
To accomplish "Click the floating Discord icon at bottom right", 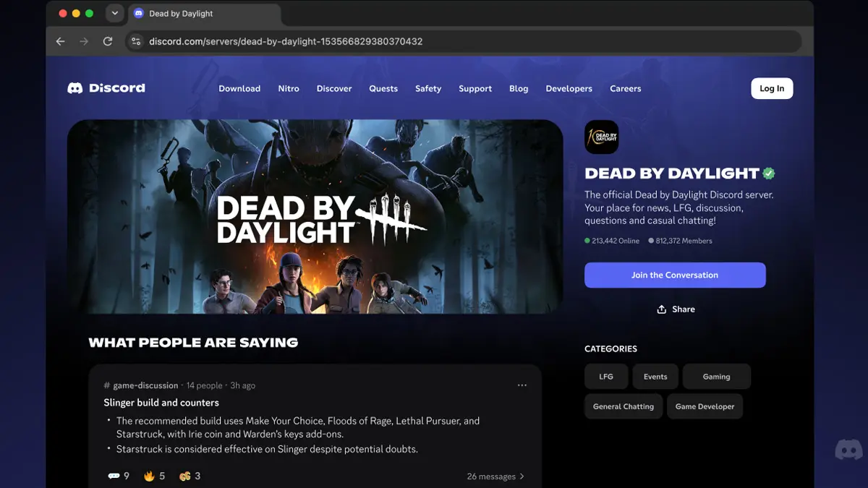I will [x=848, y=450].
